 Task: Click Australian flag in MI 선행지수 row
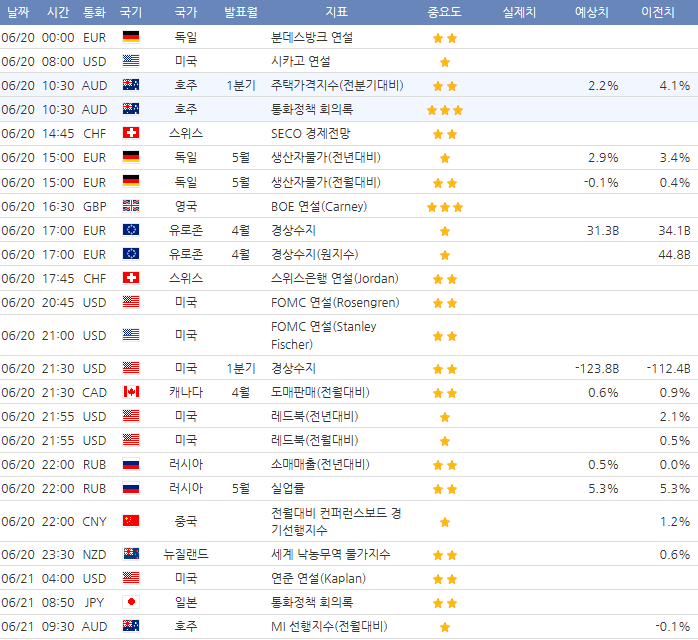pyautogui.click(x=131, y=626)
